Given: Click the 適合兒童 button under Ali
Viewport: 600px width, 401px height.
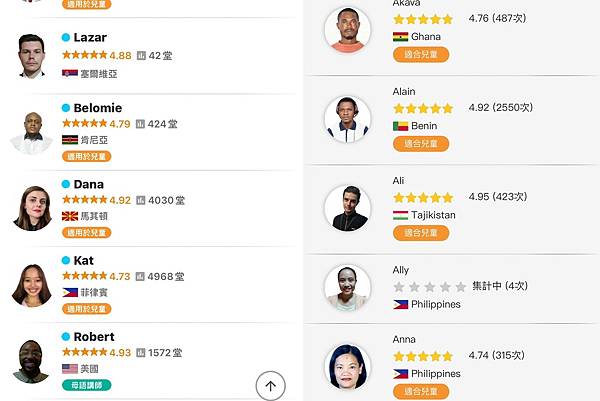Looking at the screenshot, I should [420, 233].
